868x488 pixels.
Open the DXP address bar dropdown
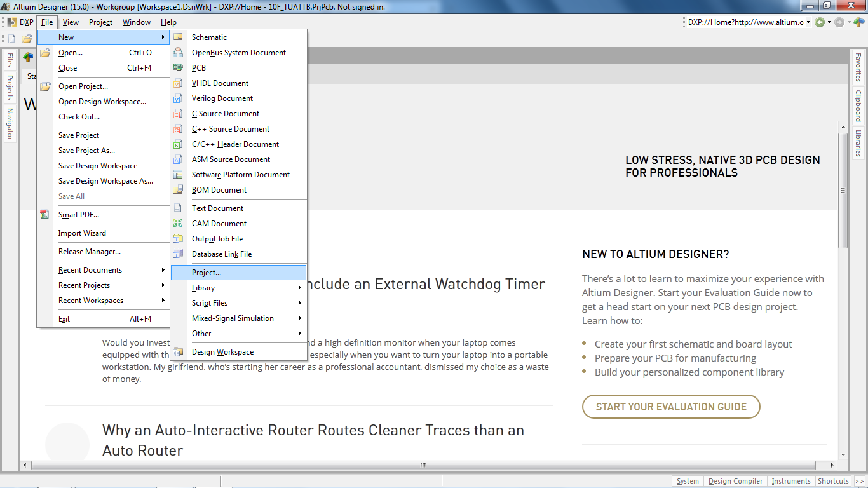pyautogui.click(x=808, y=22)
